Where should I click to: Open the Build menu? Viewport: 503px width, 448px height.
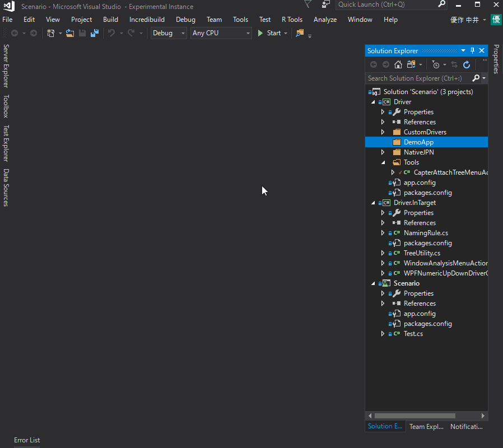tap(111, 20)
